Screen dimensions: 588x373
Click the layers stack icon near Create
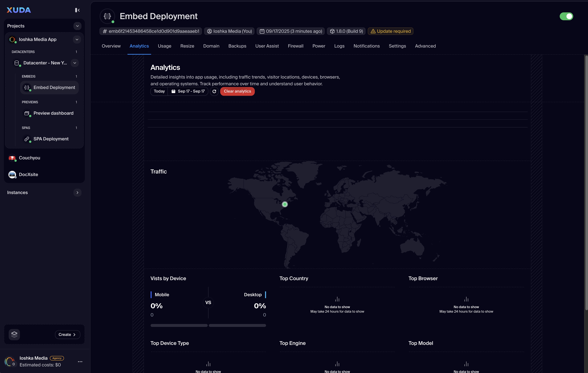pos(14,334)
